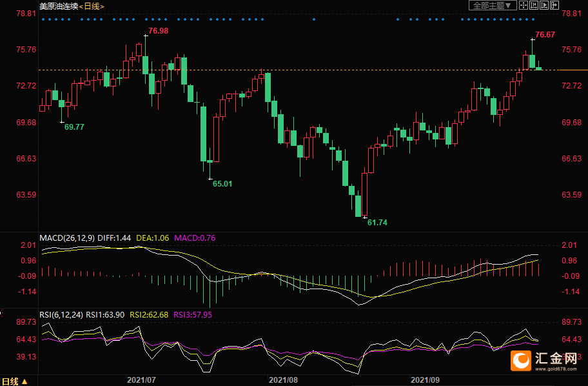Click the 69.77 low price label

click(75, 127)
